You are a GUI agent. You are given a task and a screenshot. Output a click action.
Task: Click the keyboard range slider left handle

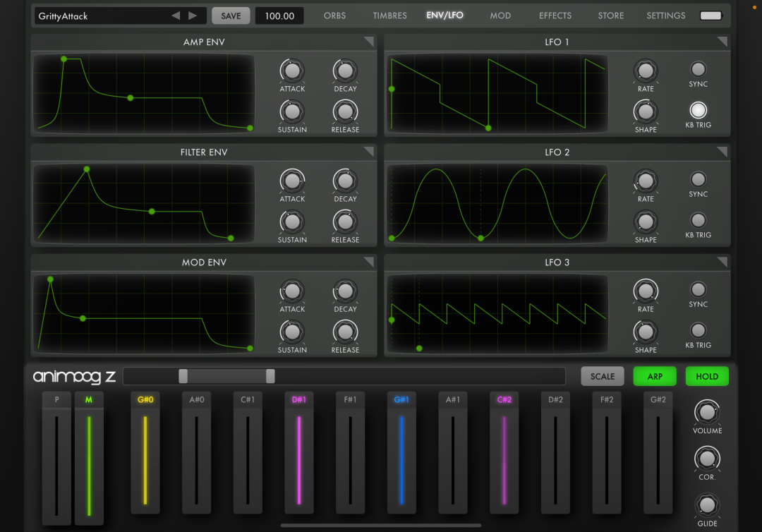pos(183,376)
